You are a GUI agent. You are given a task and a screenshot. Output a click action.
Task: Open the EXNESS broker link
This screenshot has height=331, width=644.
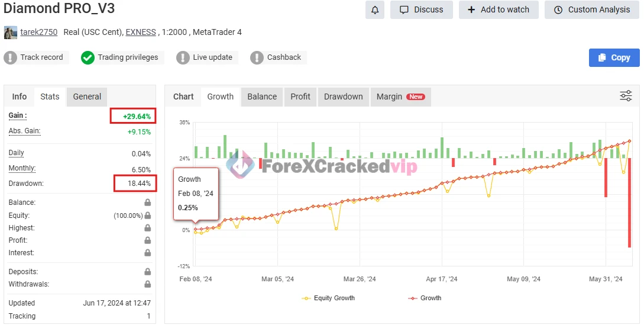click(141, 32)
